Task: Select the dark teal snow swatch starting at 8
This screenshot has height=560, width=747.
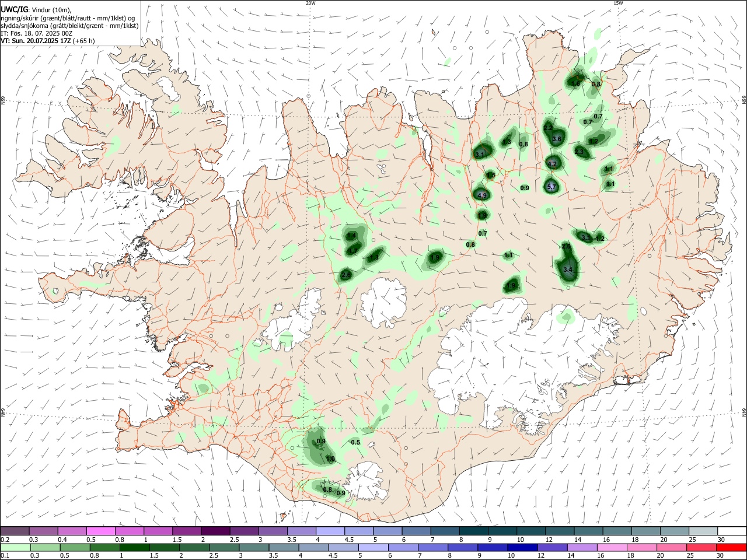Action: pyautogui.click(x=473, y=531)
